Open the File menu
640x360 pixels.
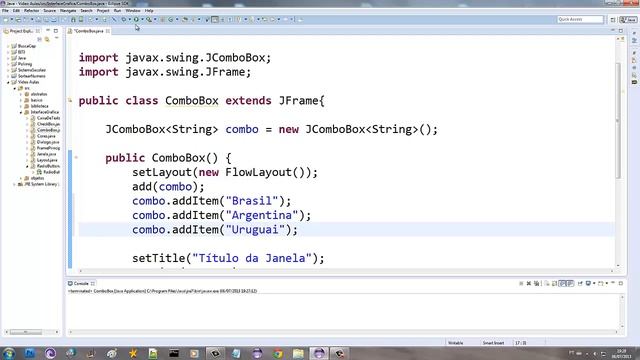5,11
